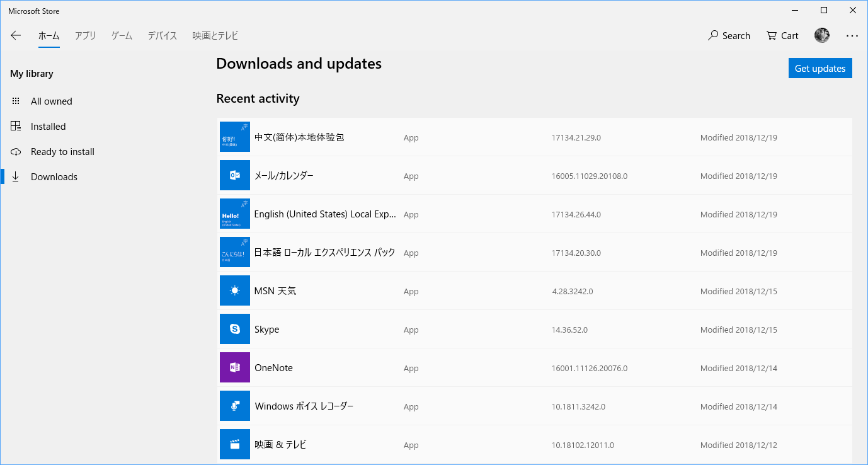
Task: Click the メール/カレンダー Outlook icon
Action: coord(235,175)
